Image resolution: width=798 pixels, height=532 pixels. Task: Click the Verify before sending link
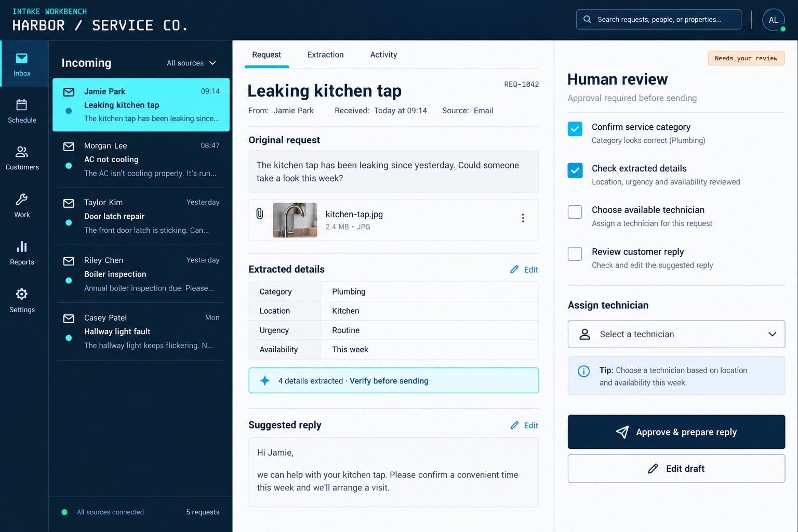(389, 381)
